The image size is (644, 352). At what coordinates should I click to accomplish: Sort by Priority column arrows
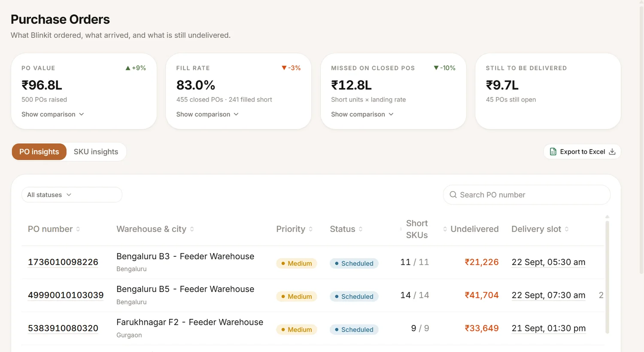pos(310,229)
